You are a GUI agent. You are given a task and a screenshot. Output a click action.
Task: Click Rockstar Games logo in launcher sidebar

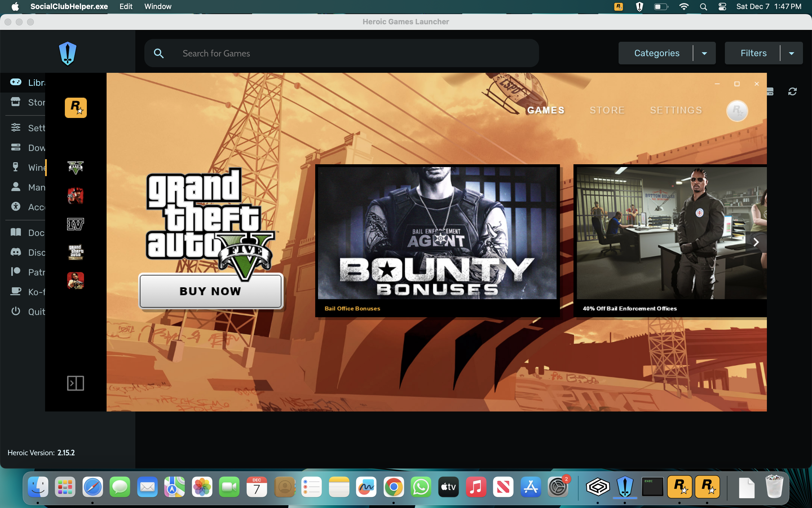[76, 108]
